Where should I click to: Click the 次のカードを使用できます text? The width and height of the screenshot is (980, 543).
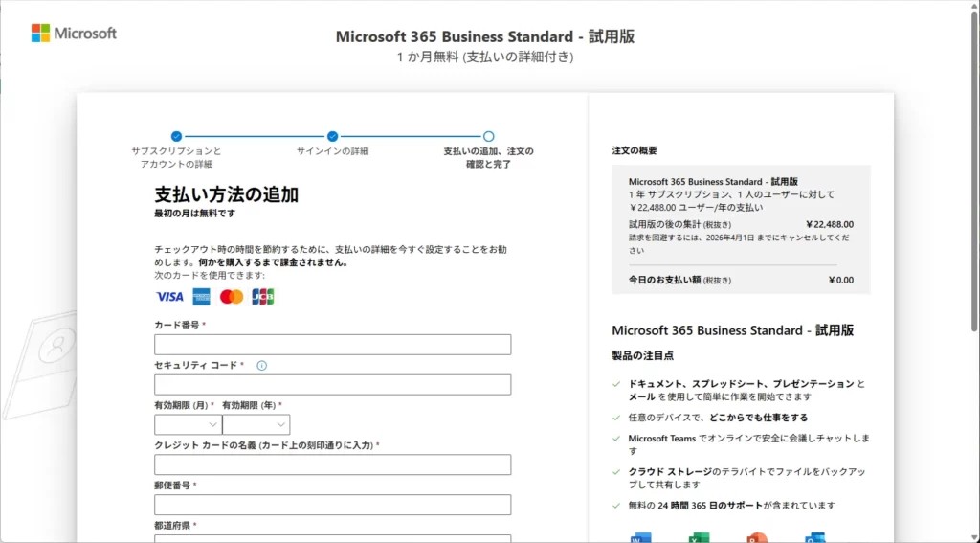[210, 275]
